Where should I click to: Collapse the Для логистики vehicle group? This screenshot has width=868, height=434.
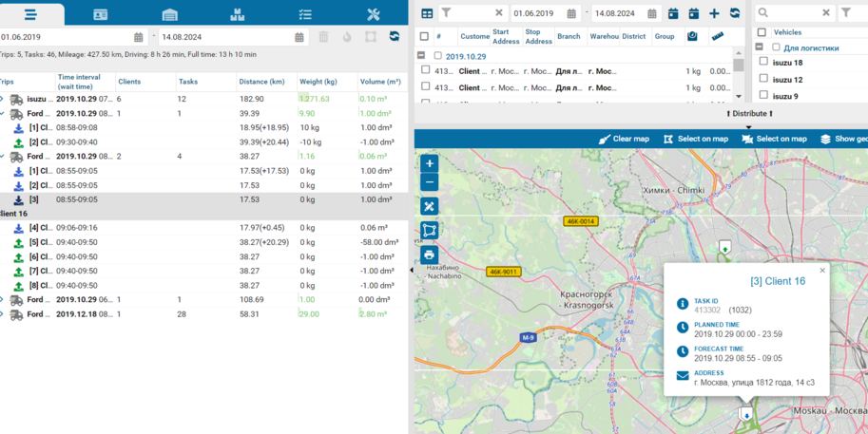760,47
